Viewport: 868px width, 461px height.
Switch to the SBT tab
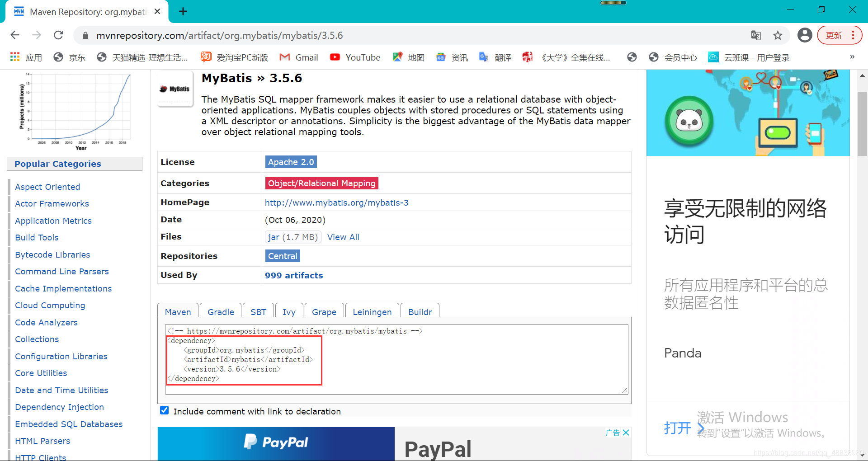tap(258, 311)
